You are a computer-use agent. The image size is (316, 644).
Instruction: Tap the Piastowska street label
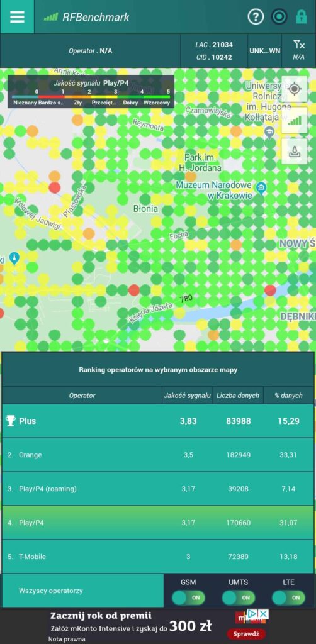[x=74, y=201]
